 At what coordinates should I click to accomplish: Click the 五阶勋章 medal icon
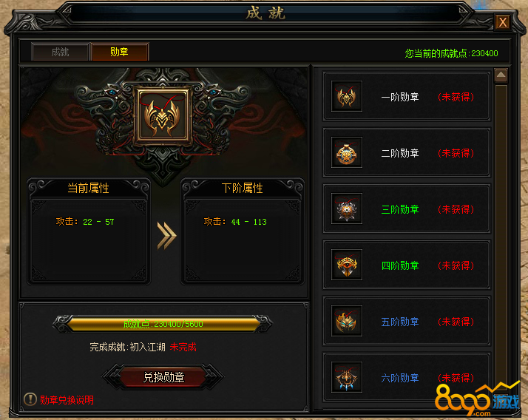tap(347, 321)
